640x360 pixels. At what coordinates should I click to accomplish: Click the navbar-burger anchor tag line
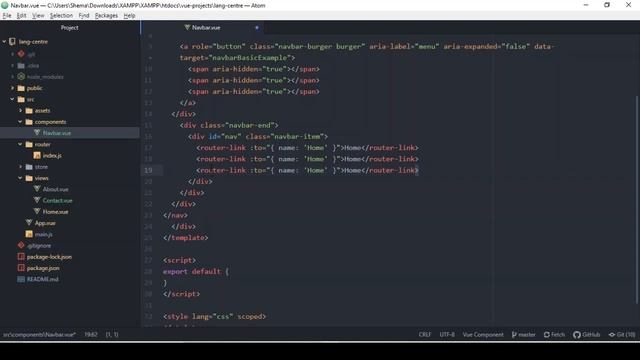coord(367,47)
